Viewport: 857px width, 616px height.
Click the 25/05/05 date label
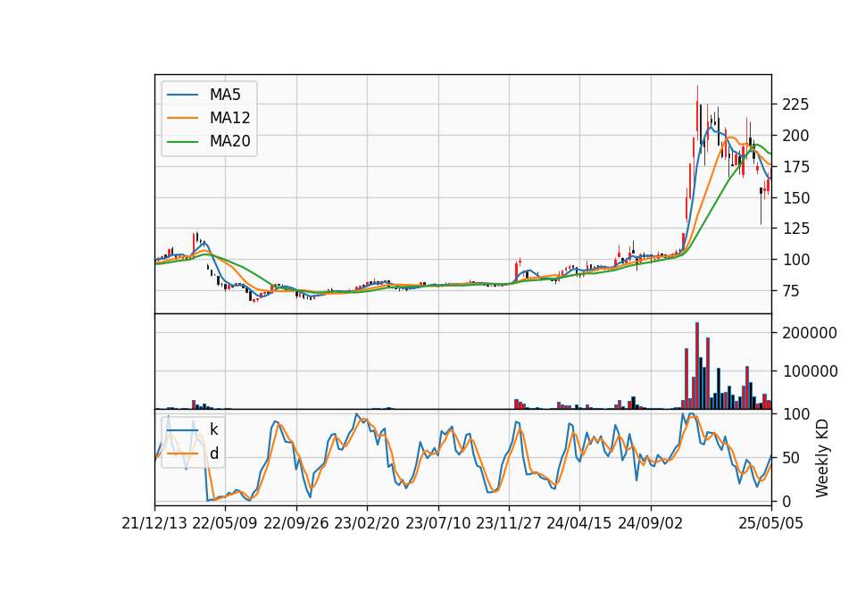771,524
